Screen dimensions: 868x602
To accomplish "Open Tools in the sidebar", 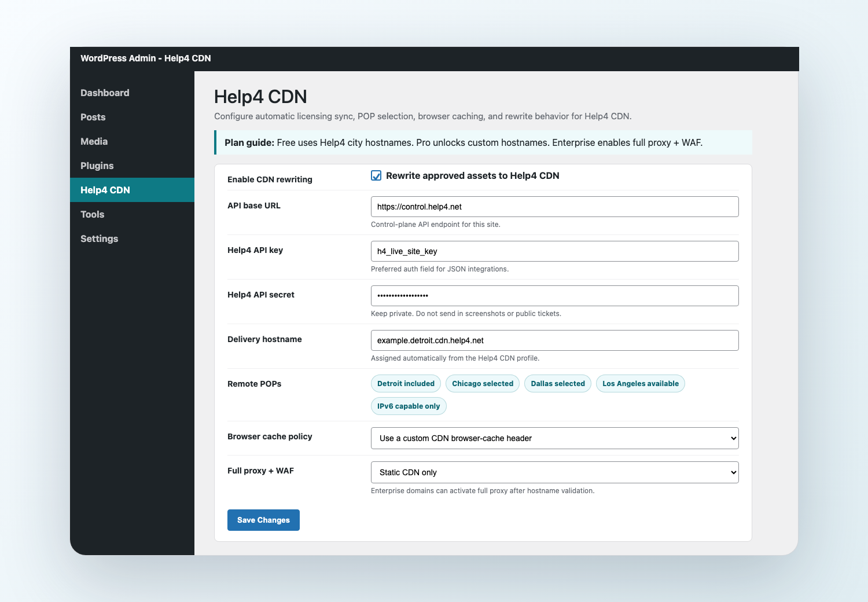I will click(132, 214).
